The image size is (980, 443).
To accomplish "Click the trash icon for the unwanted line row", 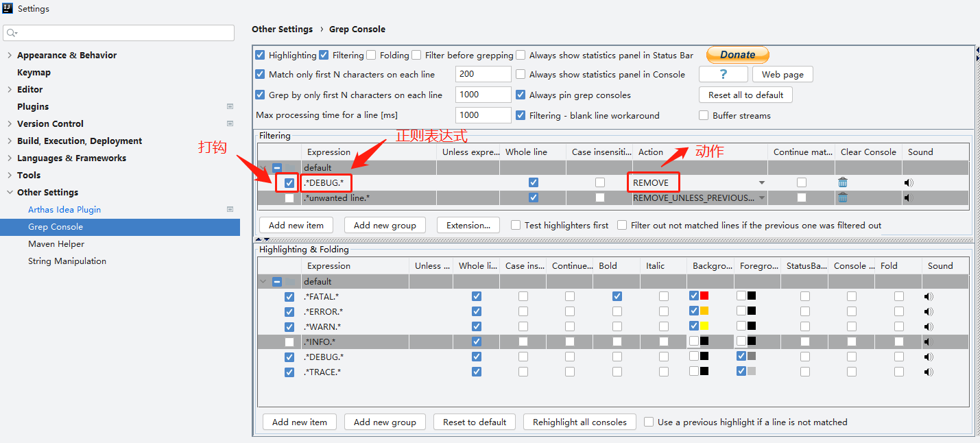I will click(843, 197).
